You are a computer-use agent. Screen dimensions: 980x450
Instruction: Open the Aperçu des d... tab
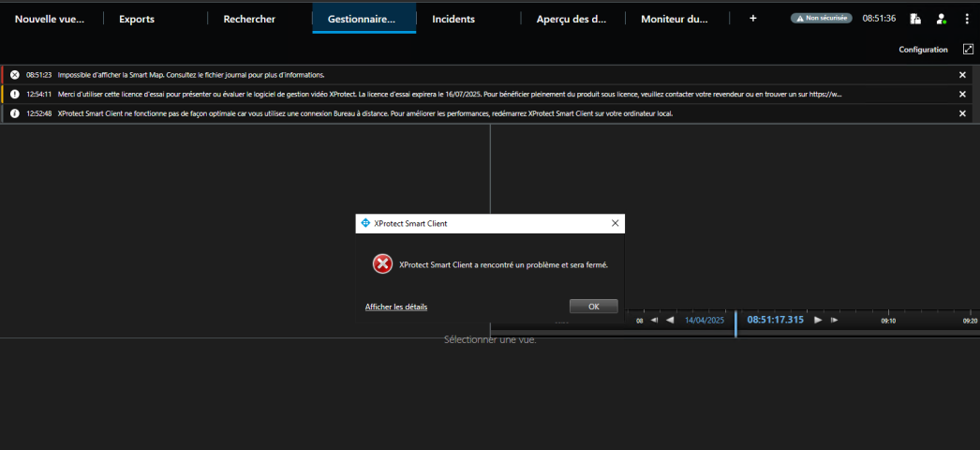tap(571, 19)
